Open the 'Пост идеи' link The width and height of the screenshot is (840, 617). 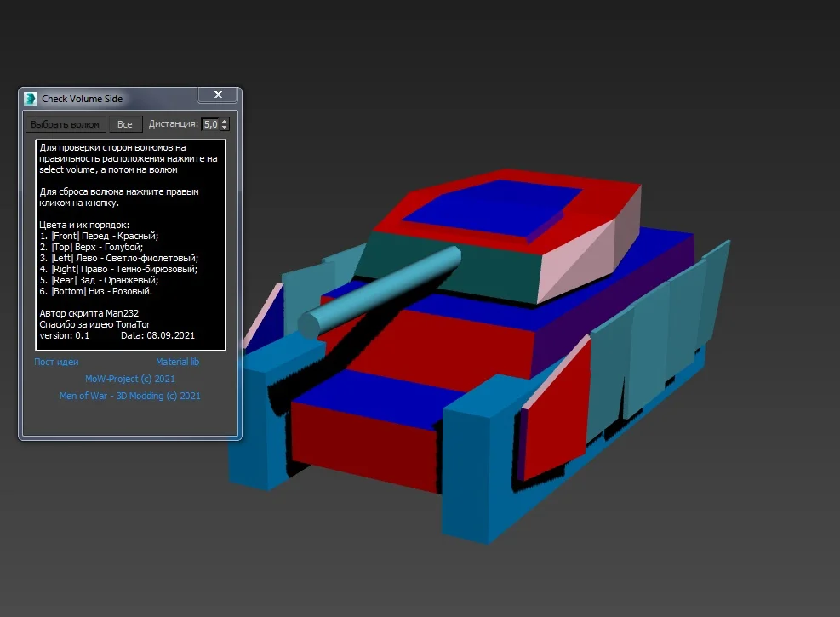pos(56,362)
